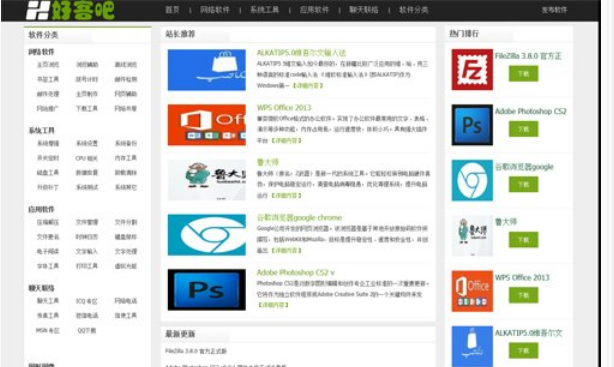Open the FileZilla 3.8.0 entry under 最新更新

click(x=196, y=351)
